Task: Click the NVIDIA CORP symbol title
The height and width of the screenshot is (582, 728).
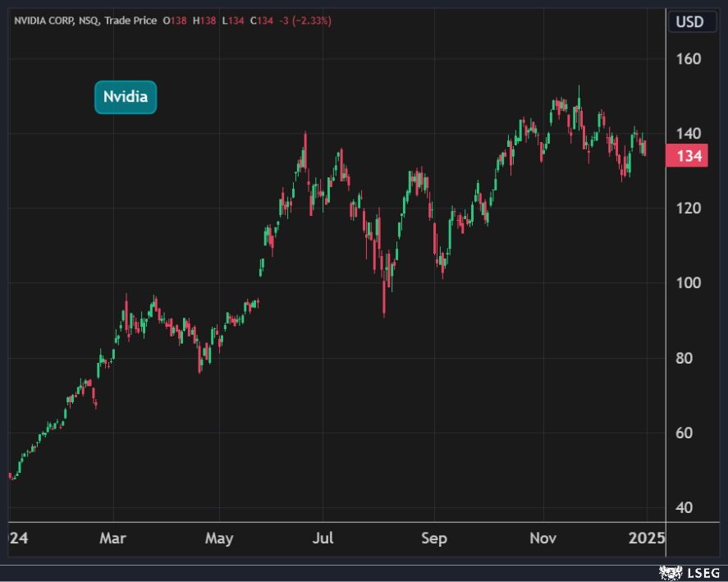Action: pos(42,21)
